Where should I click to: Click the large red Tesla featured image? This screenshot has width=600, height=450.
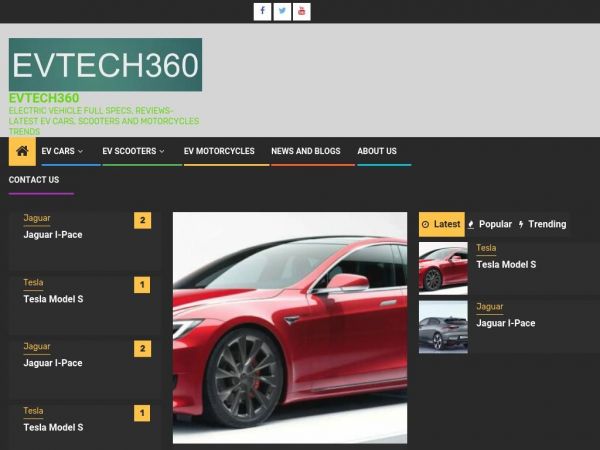290,328
